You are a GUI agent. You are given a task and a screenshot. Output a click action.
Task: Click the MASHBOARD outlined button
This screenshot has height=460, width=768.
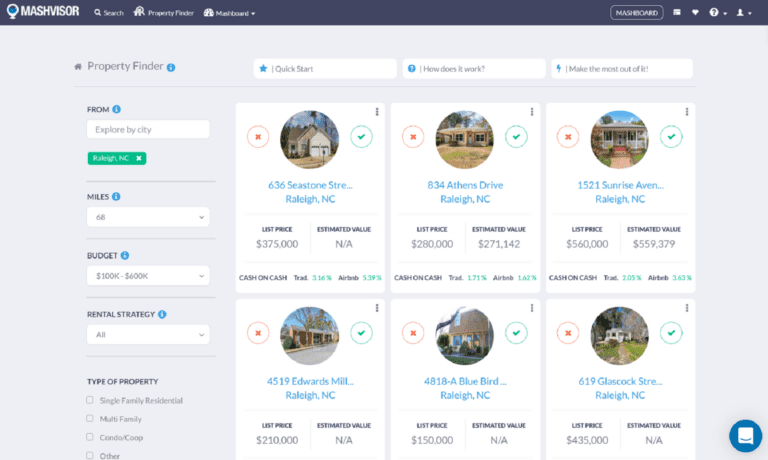tap(636, 13)
